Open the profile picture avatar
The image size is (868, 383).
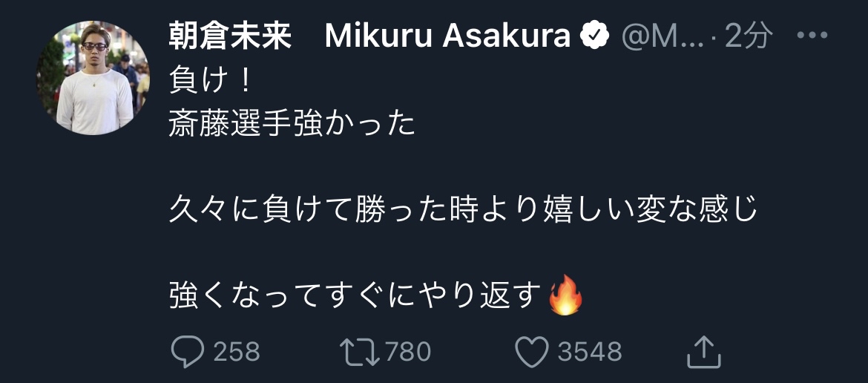[x=93, y=78]
